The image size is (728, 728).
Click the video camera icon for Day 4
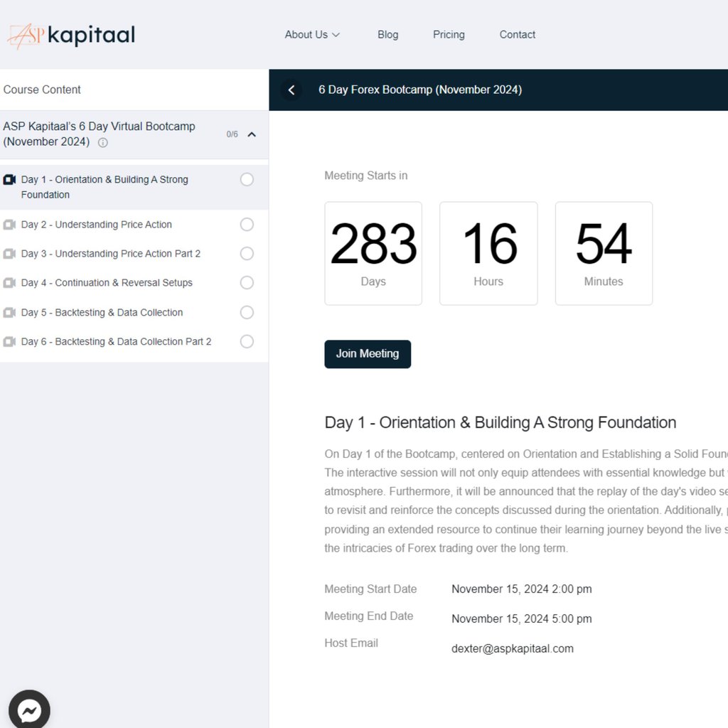click(9, 283)
